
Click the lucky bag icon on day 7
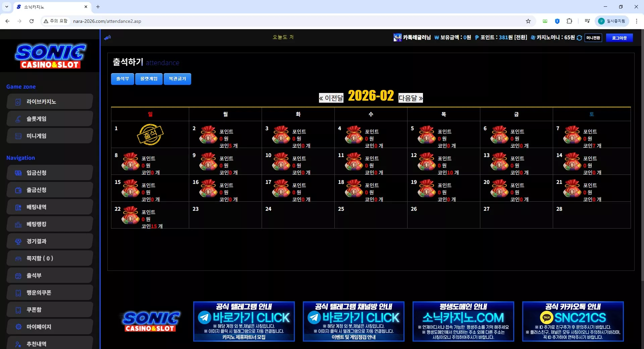coord(572,134)
